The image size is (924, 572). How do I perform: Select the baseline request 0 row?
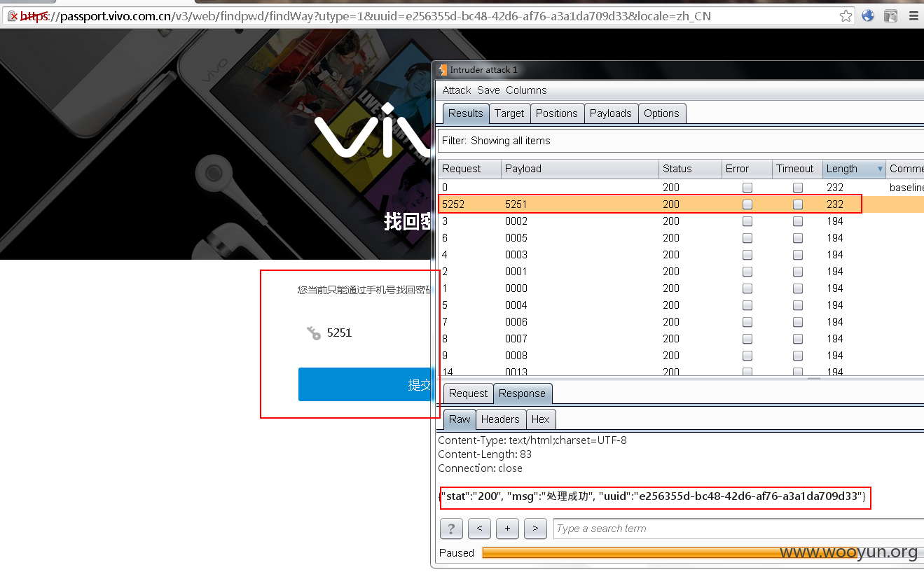(681, 188)
